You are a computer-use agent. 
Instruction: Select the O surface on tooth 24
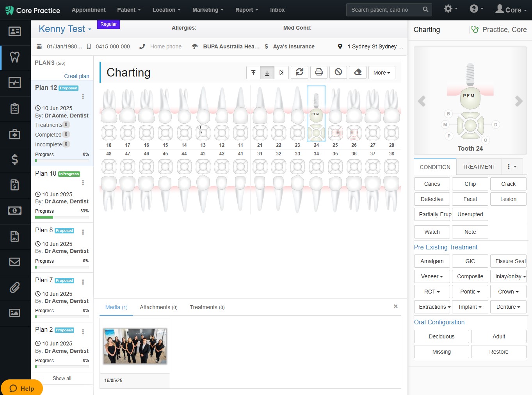tap(486, 140)
